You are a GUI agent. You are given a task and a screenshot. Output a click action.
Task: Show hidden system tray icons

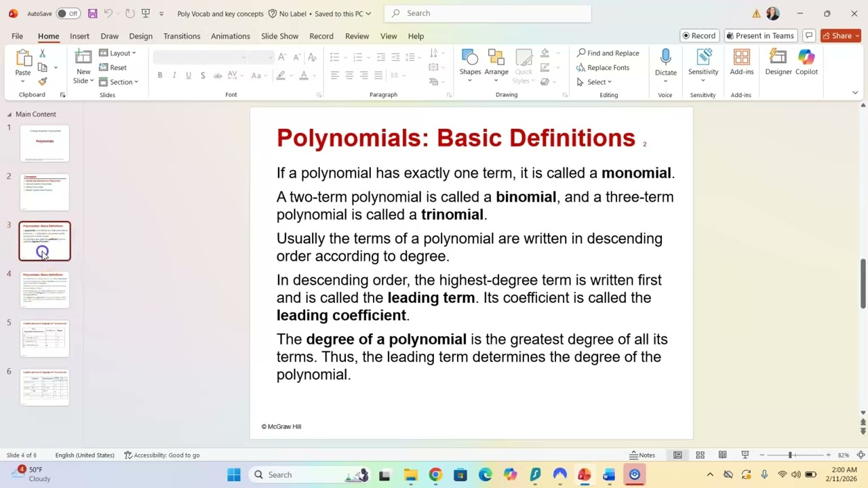coord(710,475)
